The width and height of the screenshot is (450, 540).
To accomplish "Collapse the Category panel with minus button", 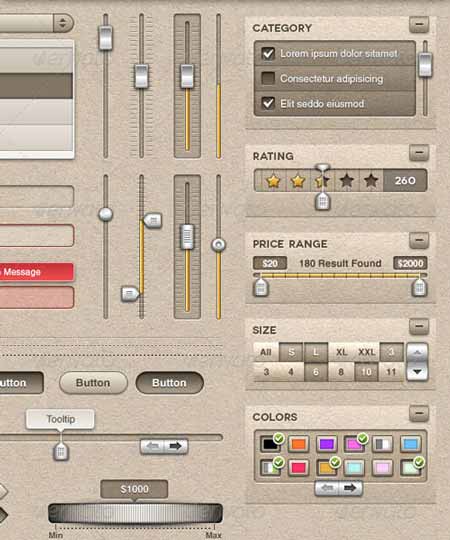I will [419, 24].
